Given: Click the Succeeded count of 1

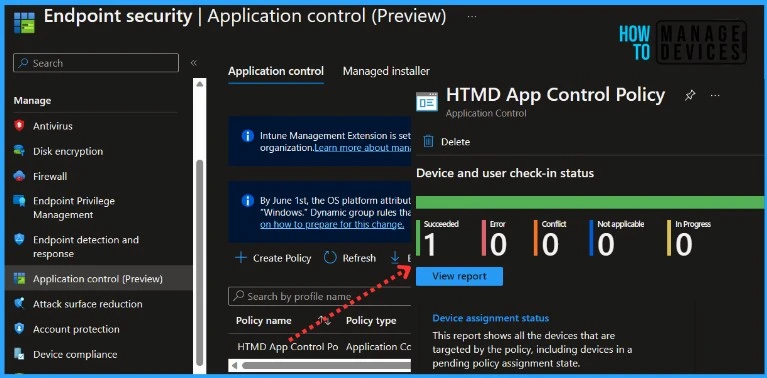Looking at the screenshot, I should coord(429,244).
